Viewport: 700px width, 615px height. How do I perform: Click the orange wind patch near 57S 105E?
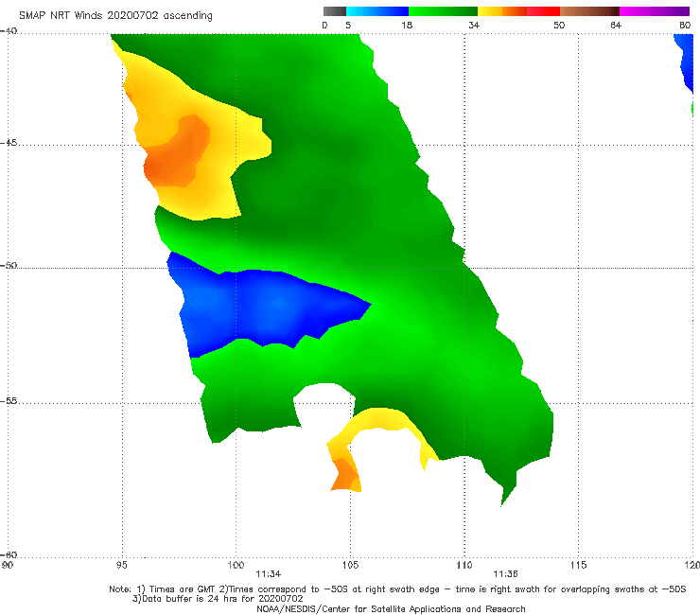[x=345, y=475]
